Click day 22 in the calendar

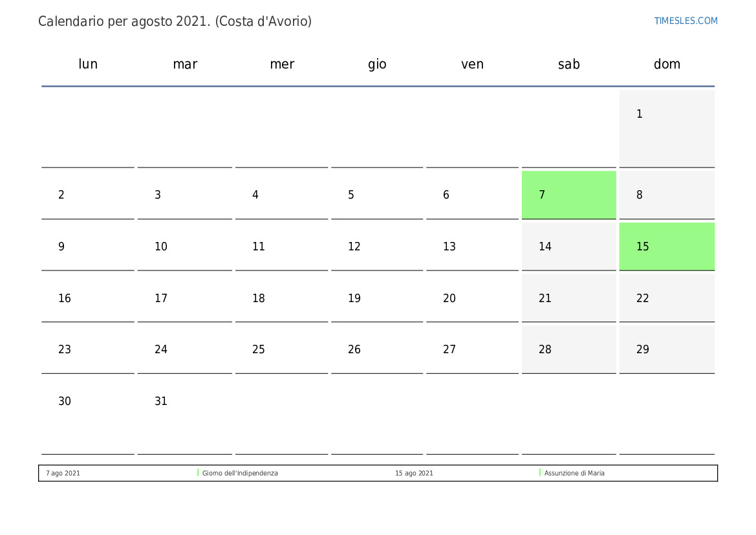point(667,298)
